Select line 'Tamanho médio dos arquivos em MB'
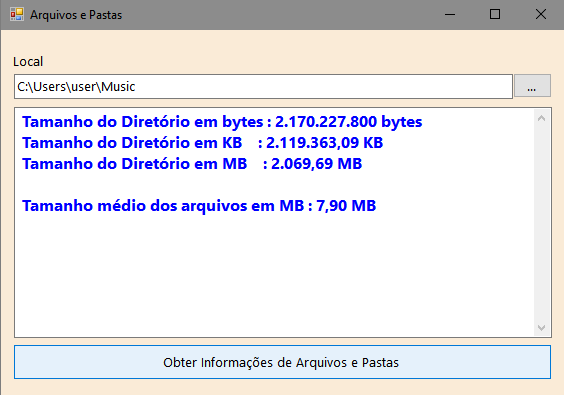Image resolution: width=564 pixels, height=395 pixels. [x=199, y=206]
